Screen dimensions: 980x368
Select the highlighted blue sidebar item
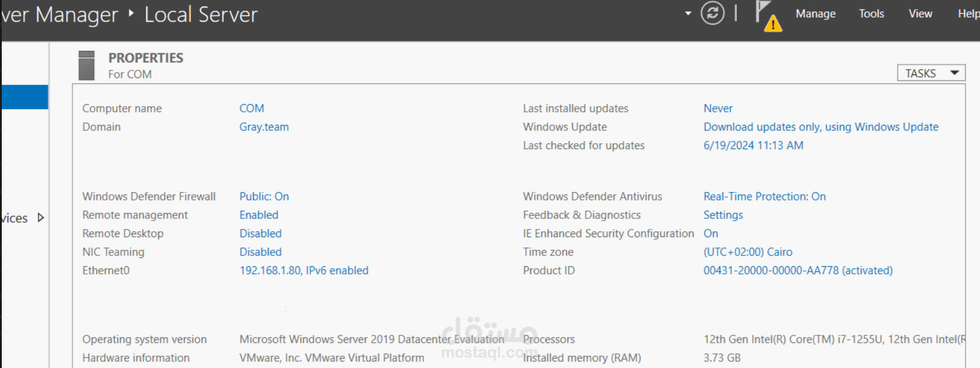tap(25, 97)
